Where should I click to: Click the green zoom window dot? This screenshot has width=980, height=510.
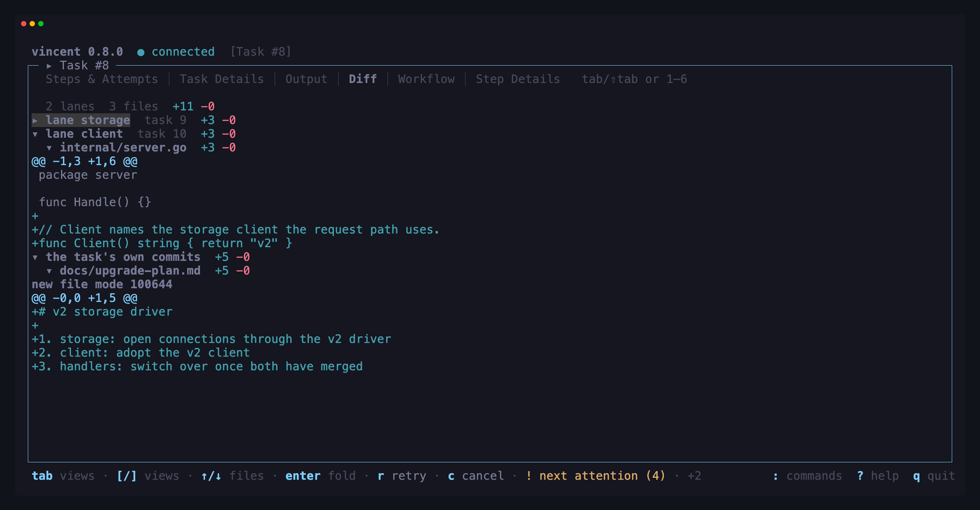pos(41,24)
